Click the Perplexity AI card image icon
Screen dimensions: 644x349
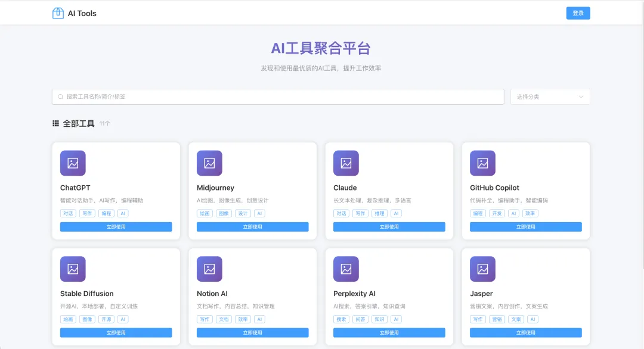tap(346, 269)
